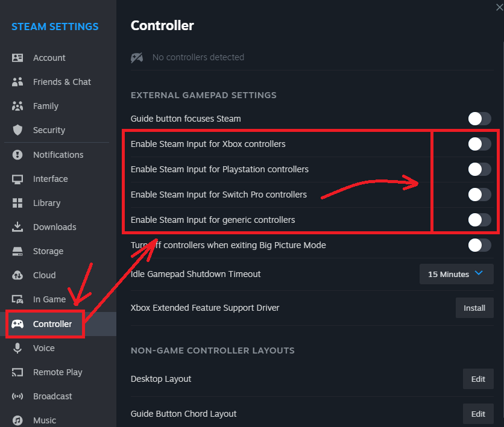Click the Notifications alert icon
504x427 pixels.
pos(17,155)
